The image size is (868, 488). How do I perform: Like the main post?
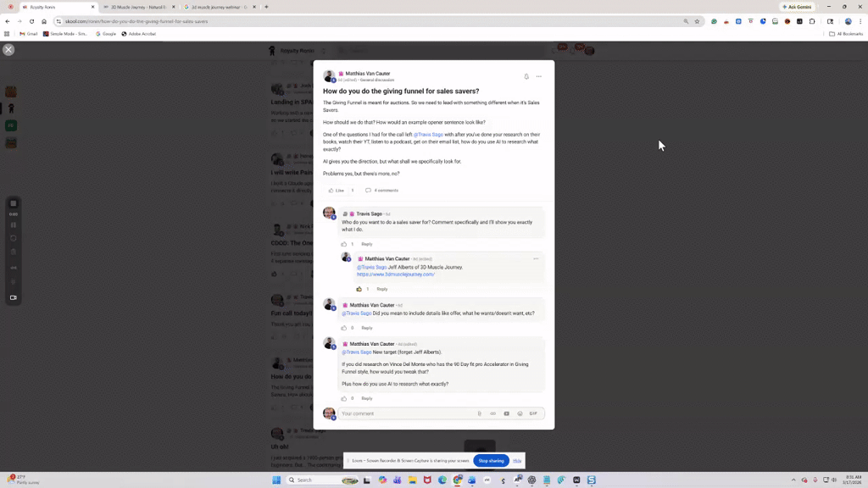coord(336,191)
